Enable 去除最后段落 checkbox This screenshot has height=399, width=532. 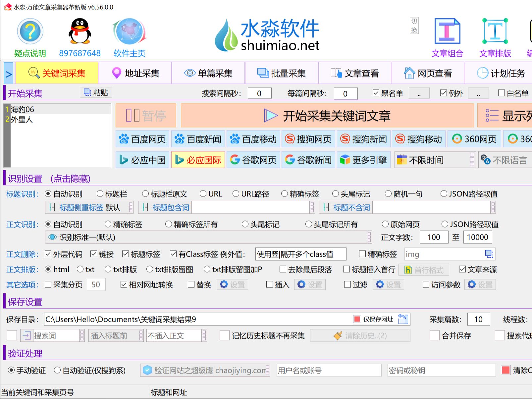(283, 269)
